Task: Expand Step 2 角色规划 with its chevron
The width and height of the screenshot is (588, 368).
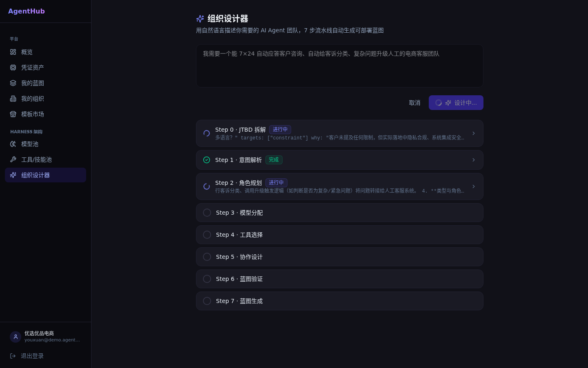Action: click(x=474, y=186)
